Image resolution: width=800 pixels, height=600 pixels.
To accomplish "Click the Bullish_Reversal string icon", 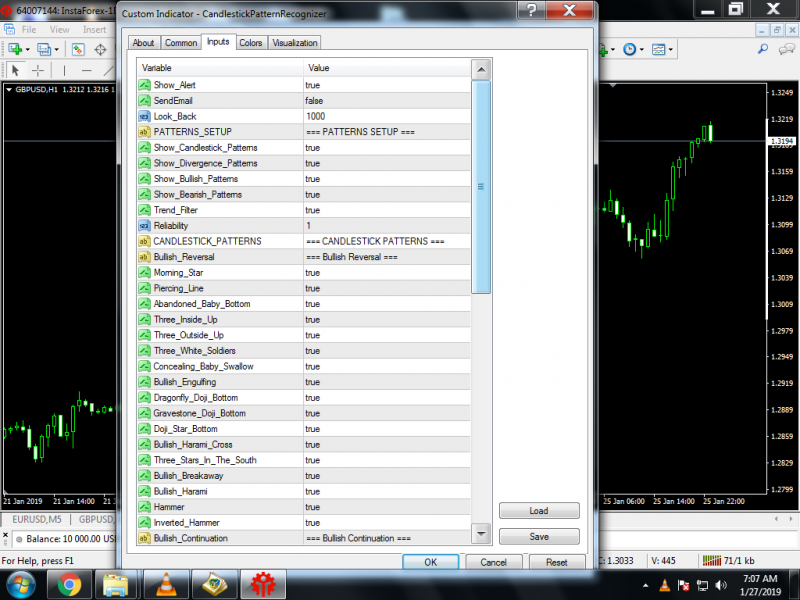I will click(x=144, y=257).
